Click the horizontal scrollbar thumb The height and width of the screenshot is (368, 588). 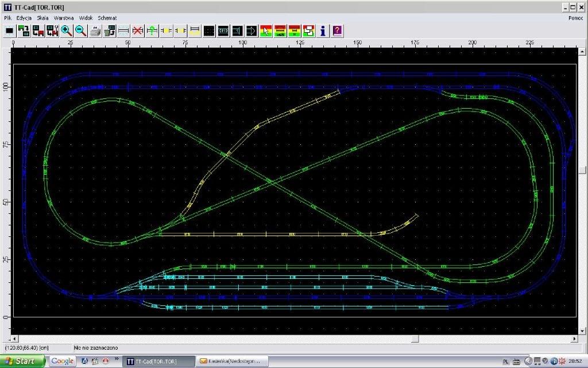pyautogui.click(x=415, y=339)
